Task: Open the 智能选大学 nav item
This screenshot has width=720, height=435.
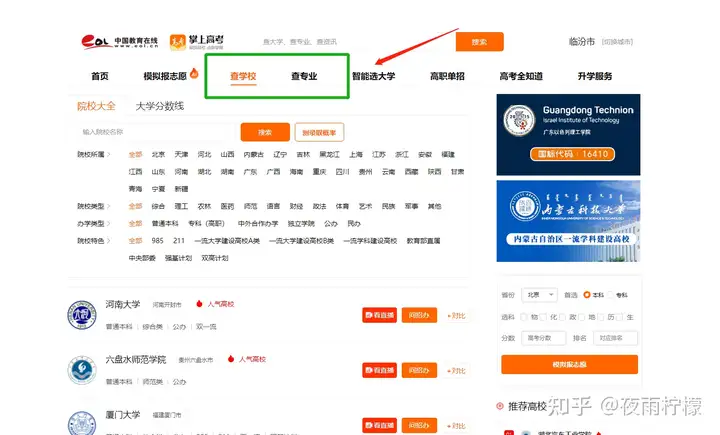Action: tap(373, 76)
